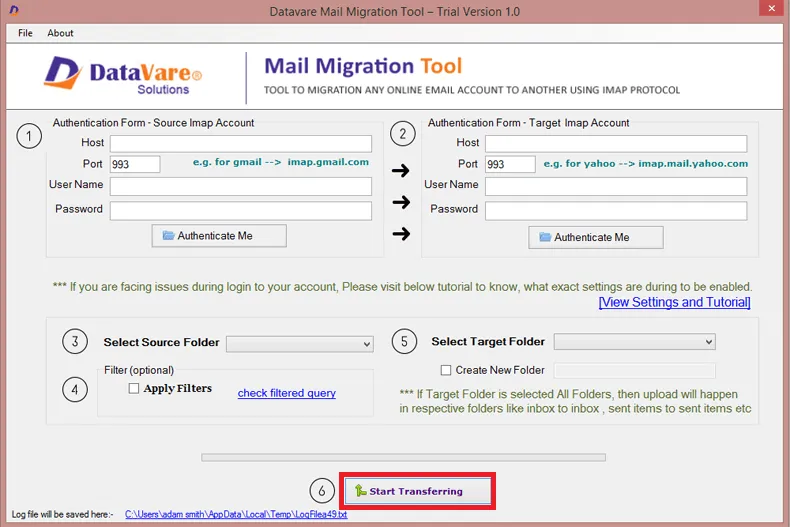Click the target Port field showing 993
Viewport: 790px width, 527px height.
point(510,164)
